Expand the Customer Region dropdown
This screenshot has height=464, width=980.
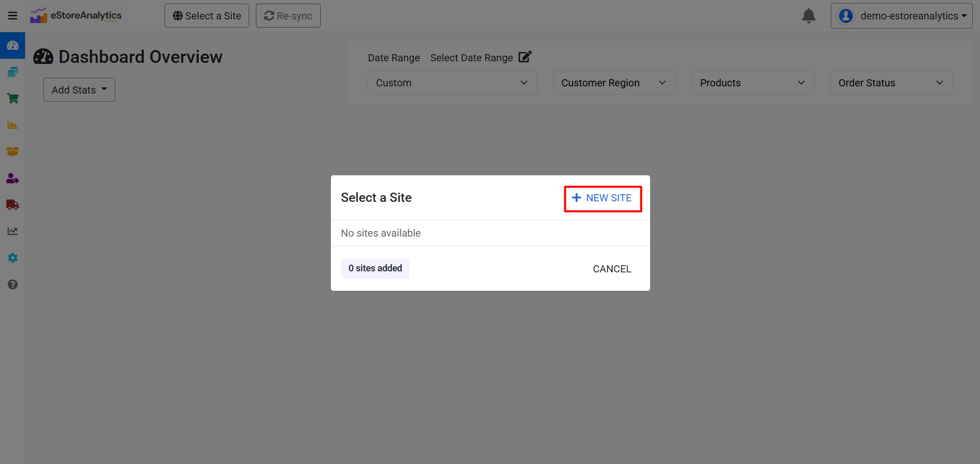coord(614,83)
